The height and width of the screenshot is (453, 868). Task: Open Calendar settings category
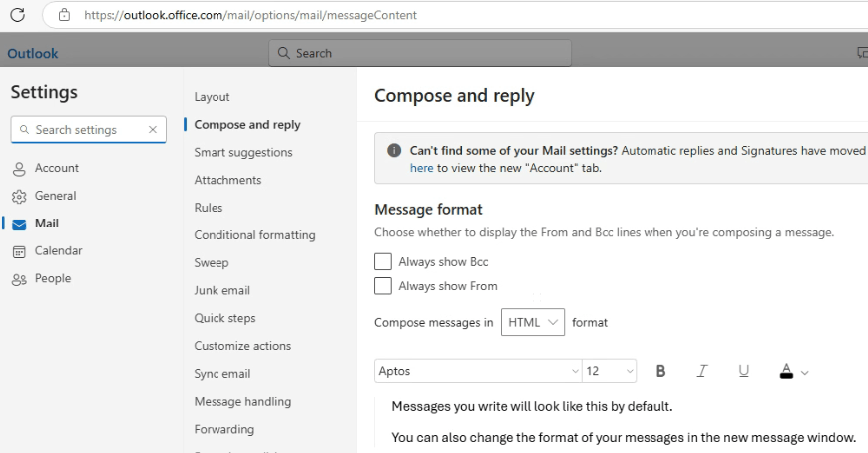pyautogui.click(x=58, y=250)
